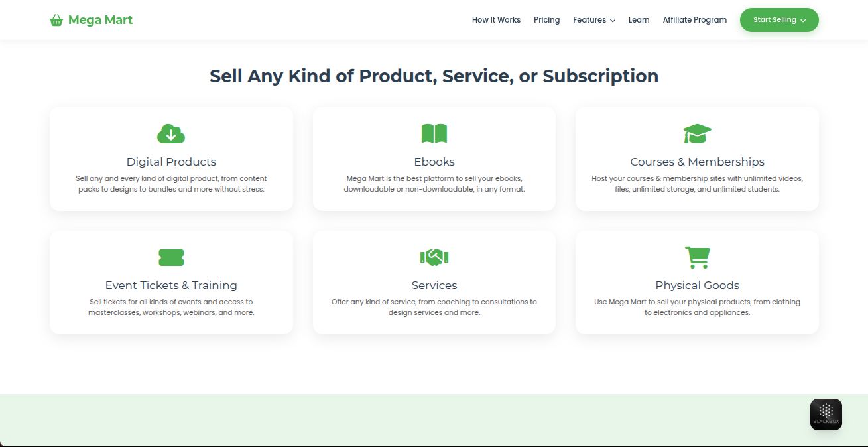This screenshot has height=447, width=868.
Task: Click the Physical Goods description text
Action: pos(697,307)
